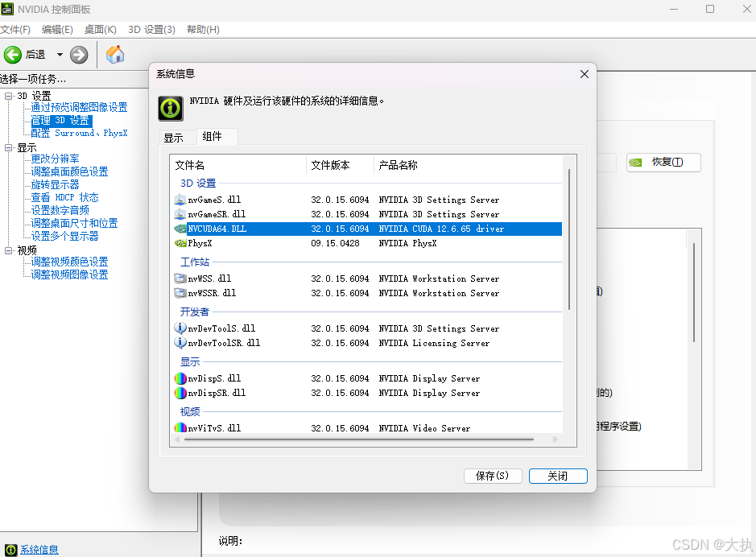Click the PhysX row icon
Image resolution: width=756 pixels, height=557 pixels.
point(180,243)
